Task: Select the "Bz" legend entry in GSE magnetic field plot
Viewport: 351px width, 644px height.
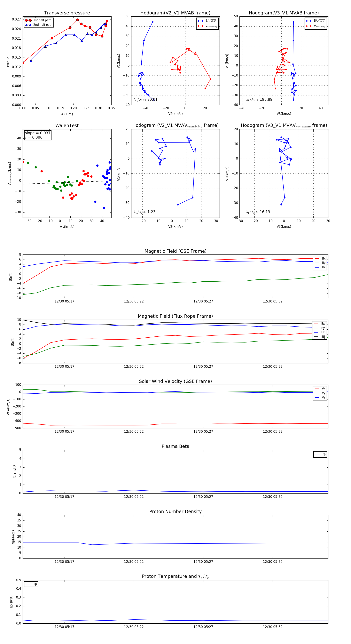Action: point(320,268)
